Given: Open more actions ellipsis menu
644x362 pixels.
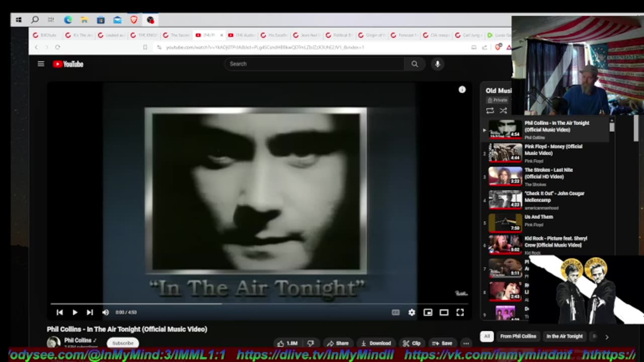Looking at the screenshot, I should (466, 343).
